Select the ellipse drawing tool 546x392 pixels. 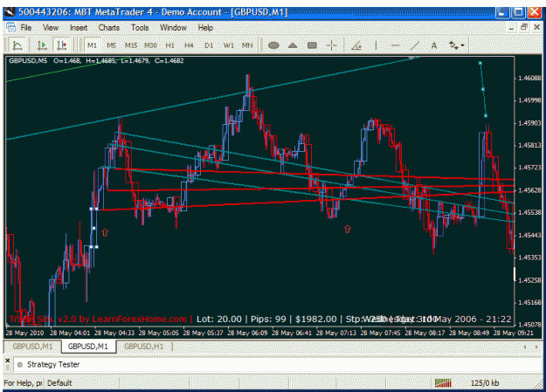point(273,45)
